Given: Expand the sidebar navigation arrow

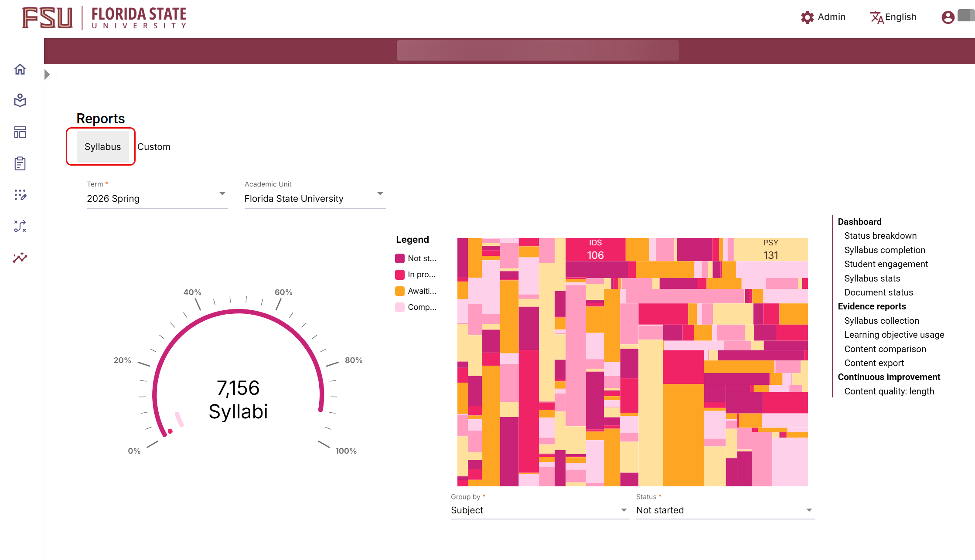Looking at the screenshot, I should click(x=47, y=75).
